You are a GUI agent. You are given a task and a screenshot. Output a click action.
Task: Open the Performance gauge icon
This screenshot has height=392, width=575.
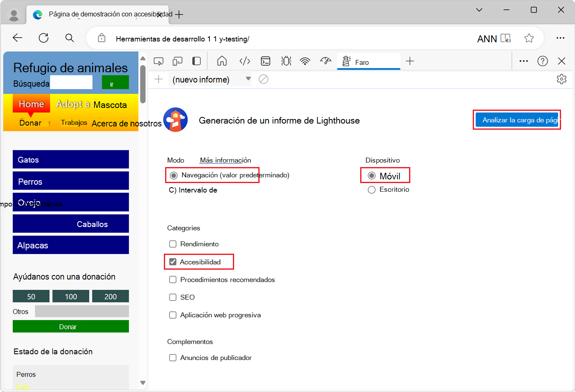tap(325, 61)
